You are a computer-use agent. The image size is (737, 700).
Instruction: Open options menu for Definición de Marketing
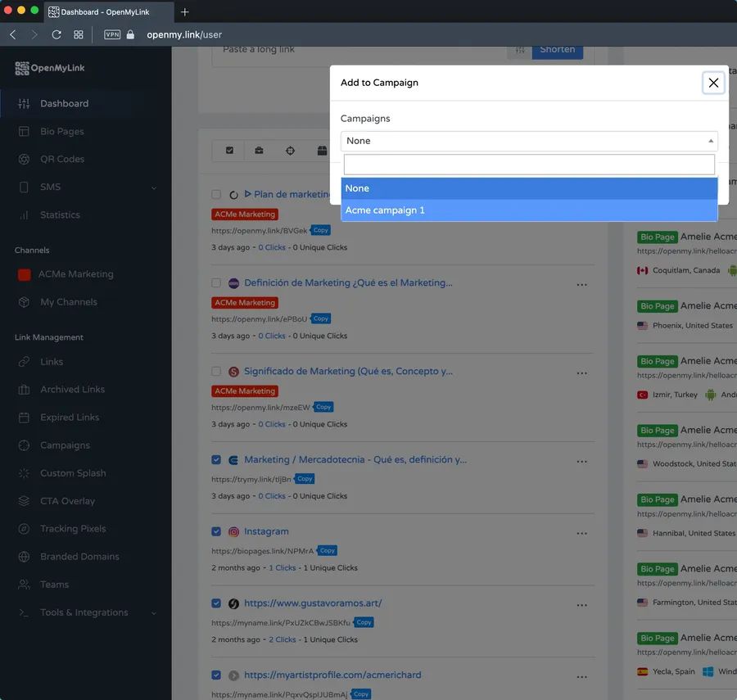click(x=582, y=285)
